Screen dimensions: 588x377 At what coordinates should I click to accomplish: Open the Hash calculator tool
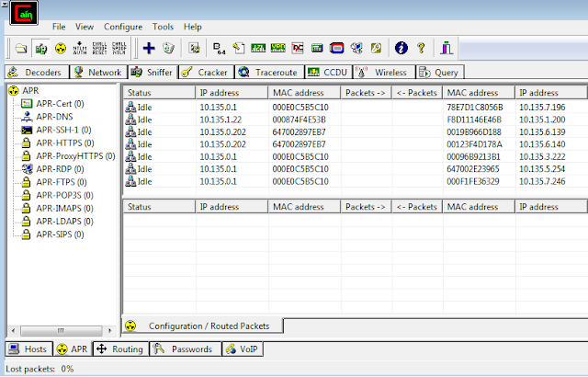point(317,48)
